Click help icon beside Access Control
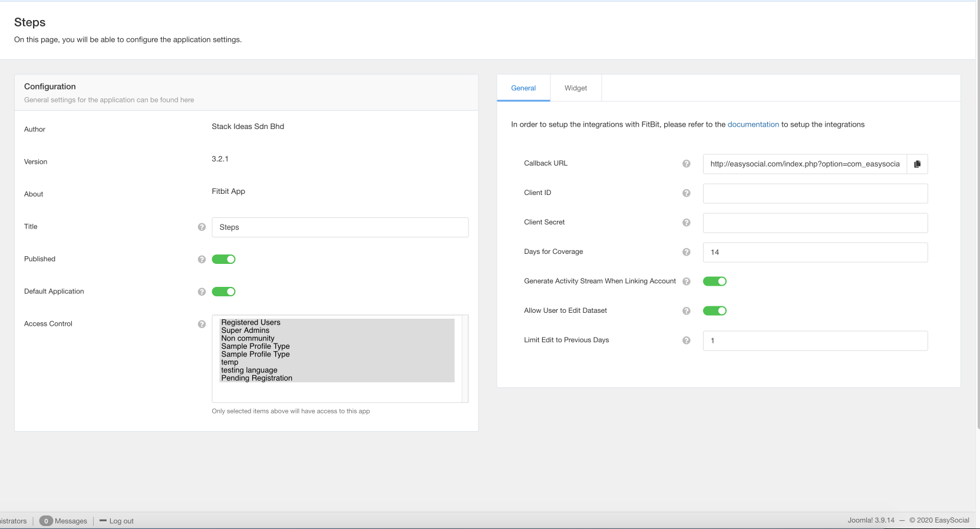This screenshot has width=980, height=529. pos(202,325)
